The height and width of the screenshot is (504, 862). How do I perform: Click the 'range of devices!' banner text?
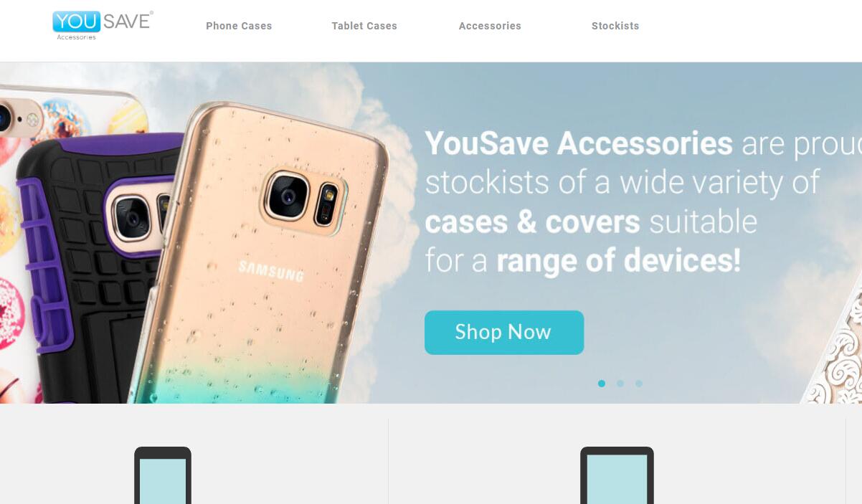coord(619,260)
